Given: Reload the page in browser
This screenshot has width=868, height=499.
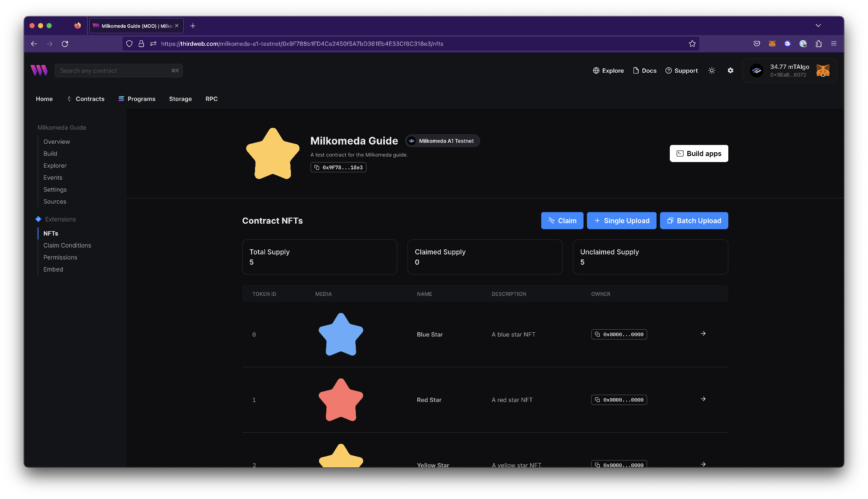Looking at the screenshot, I should [65, 44].
